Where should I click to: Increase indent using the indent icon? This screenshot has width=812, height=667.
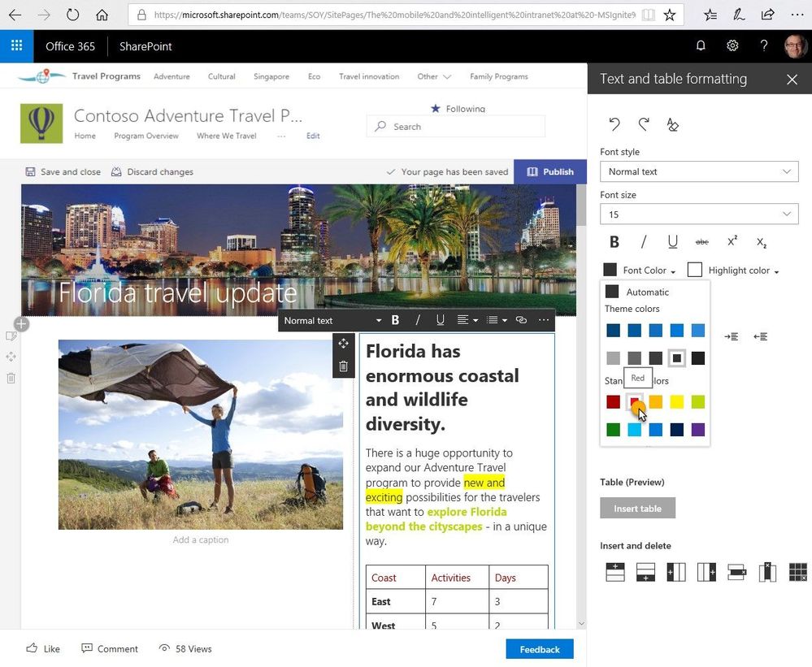[x=731, y=336]
